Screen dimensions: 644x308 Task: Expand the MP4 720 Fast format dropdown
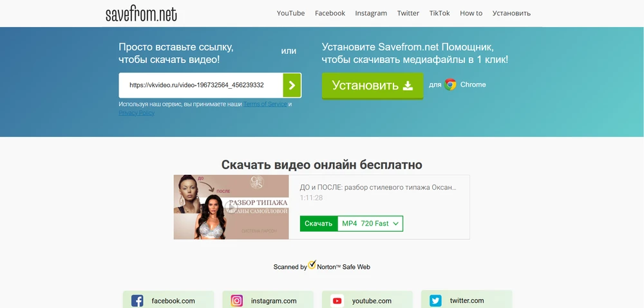tap(371, 223)
